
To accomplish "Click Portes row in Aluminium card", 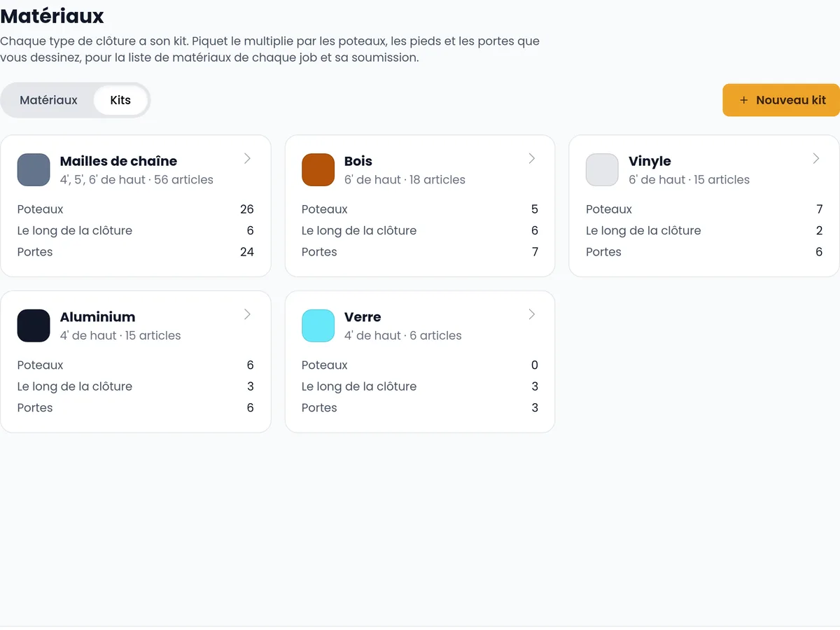I will coord(136,407).
